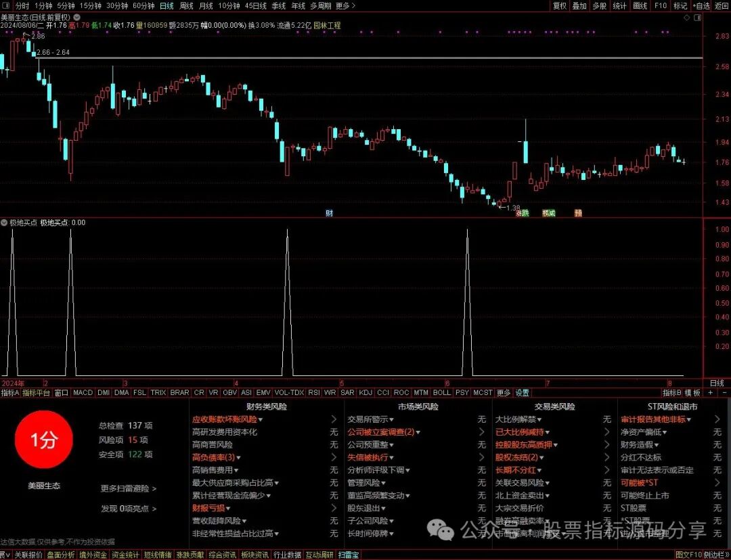The image size is (731, 560).
Task: Switch to the 扫雷宝 bottom tab
Action: pyautogui.click(x=349, y=555)
